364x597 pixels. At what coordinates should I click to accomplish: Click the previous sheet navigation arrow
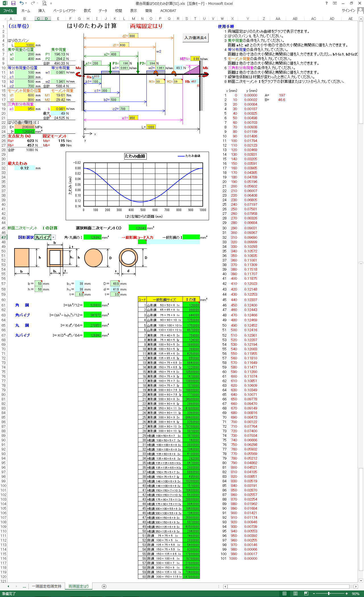pos(8,586)
